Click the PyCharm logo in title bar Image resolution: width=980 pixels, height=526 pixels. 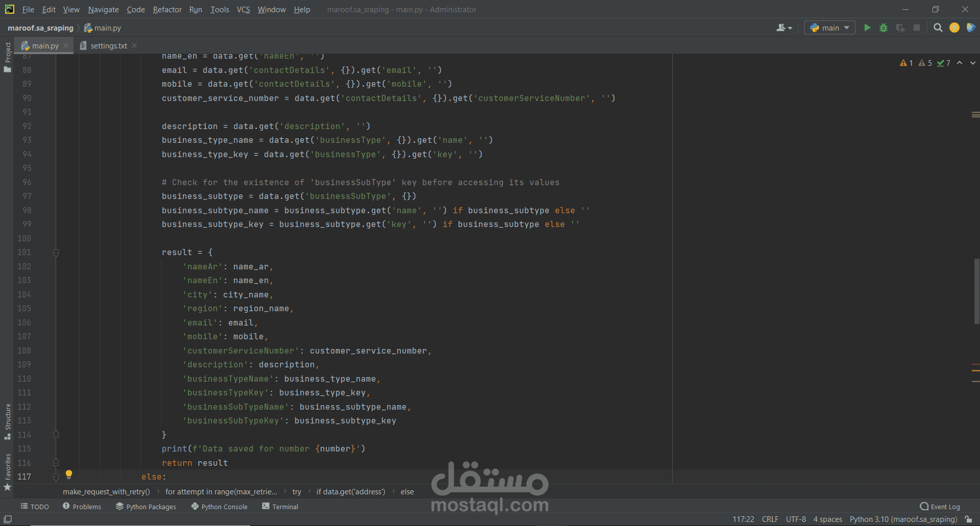pos(9,9)
